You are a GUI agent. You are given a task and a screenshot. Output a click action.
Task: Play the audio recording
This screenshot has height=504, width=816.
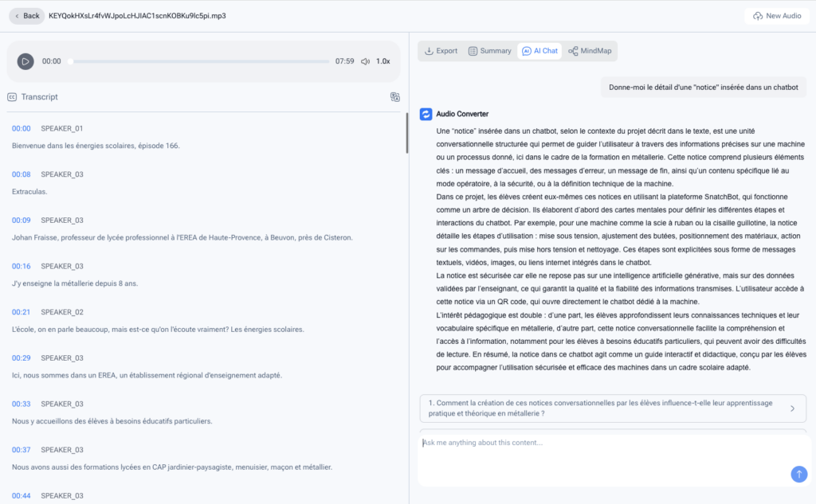[25, 61]
